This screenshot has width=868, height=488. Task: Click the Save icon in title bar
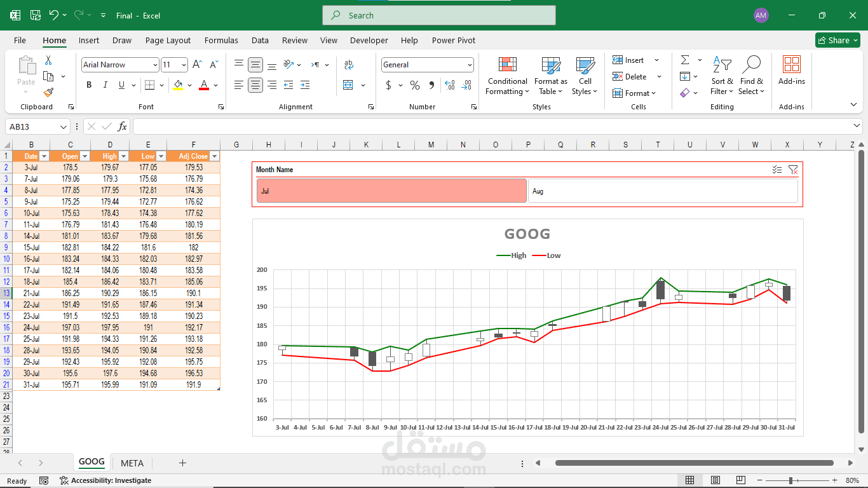(36, 15)
